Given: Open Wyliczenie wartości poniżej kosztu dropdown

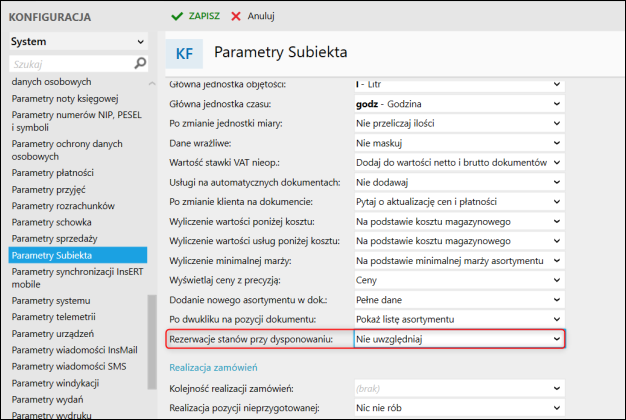Looking at the screenshot, I should [460, 222].
